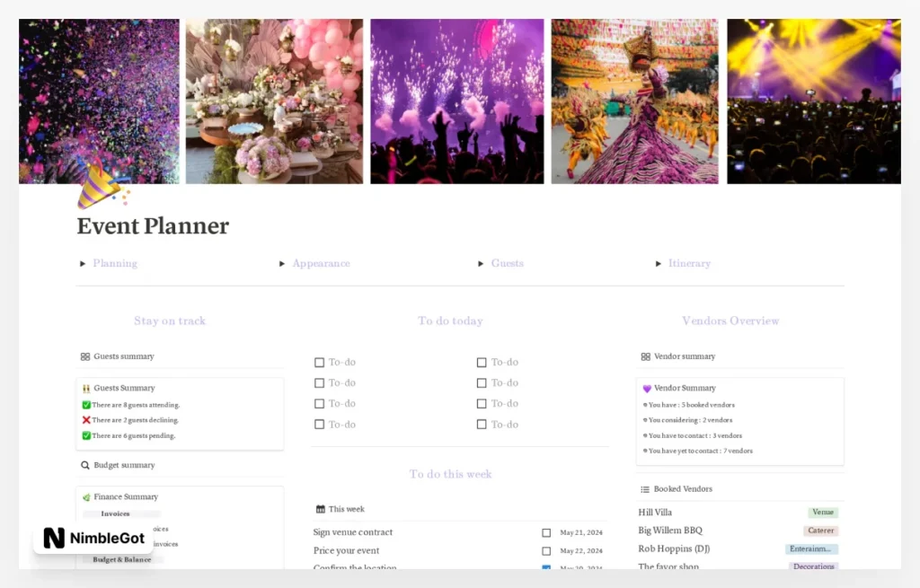Click the confetti cover image thumbnail
This screenshot has height=588, width=920.
[99, 101]
